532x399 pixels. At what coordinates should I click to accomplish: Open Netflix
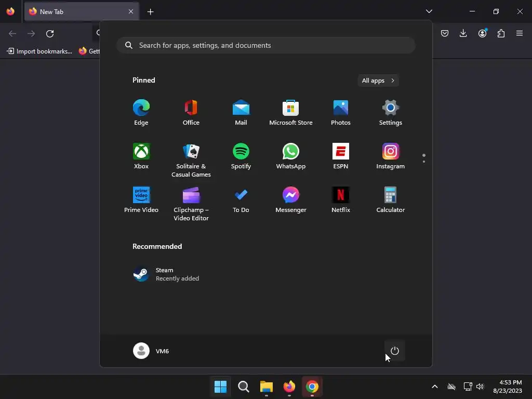341,200
